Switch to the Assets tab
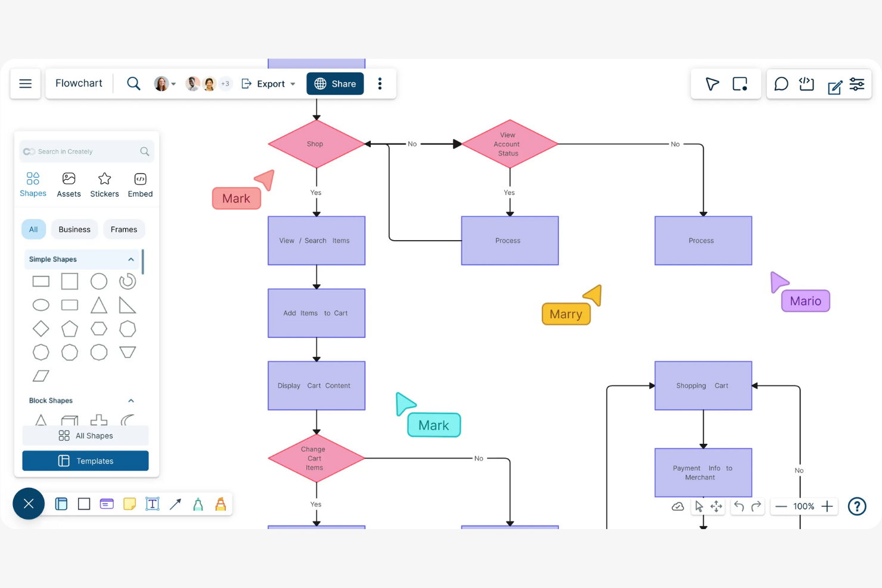Viewport: 882px width, 588px height. pos(69,185)
